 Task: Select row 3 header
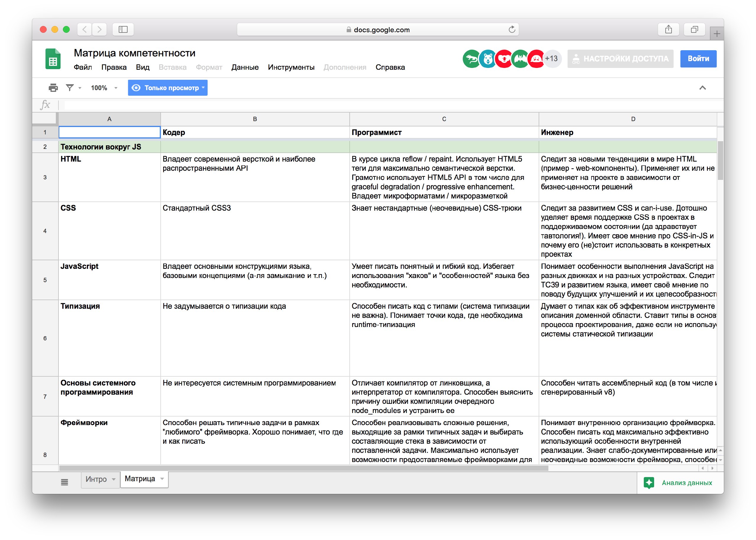coord(45,177)
